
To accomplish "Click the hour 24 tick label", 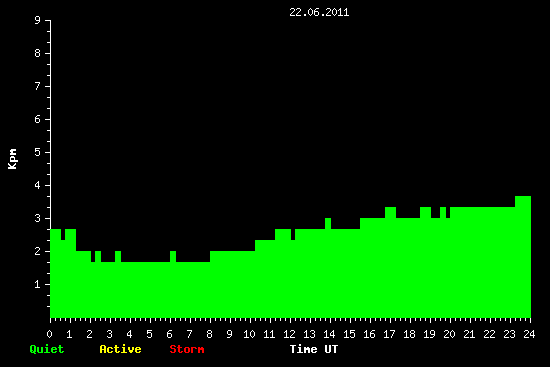I will tap(529, 334).
